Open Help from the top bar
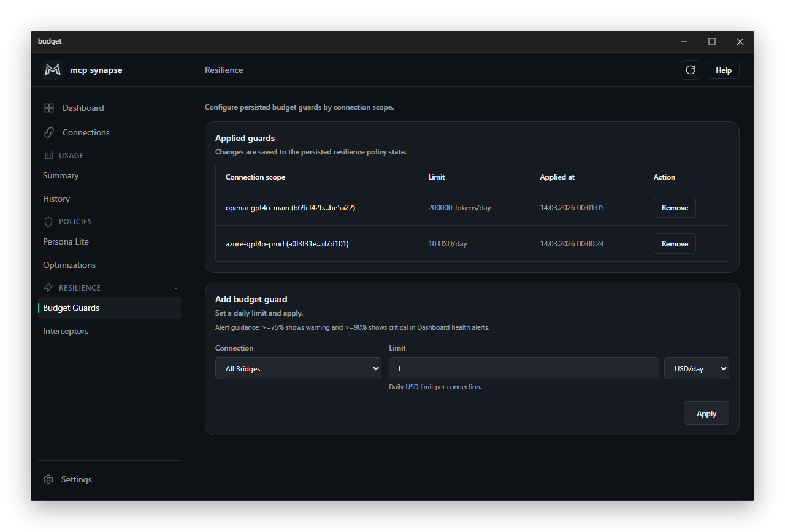The width and height of the screenshot is (785, 532). point(723,70)
